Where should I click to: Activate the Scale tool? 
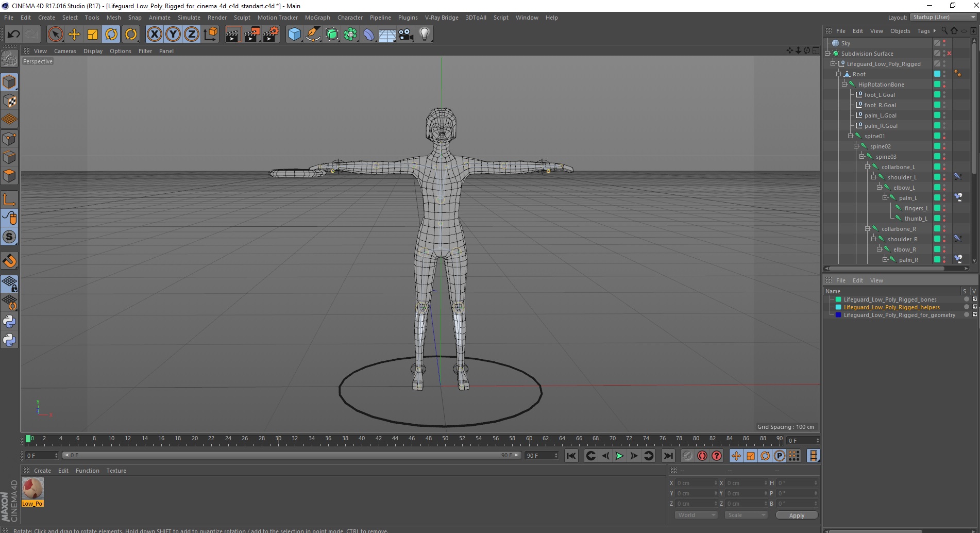pos(93,35)
